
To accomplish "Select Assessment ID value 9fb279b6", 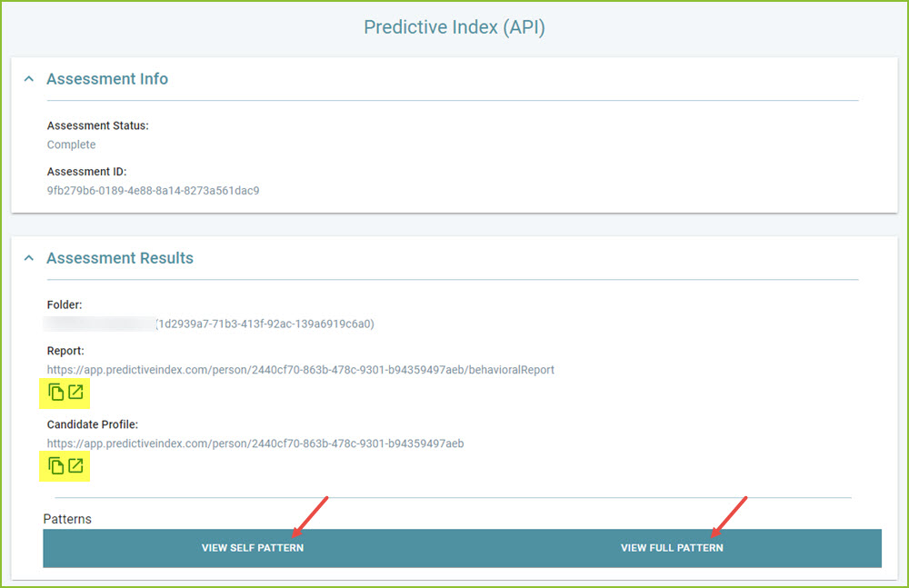I will click(x=153, y=191).
